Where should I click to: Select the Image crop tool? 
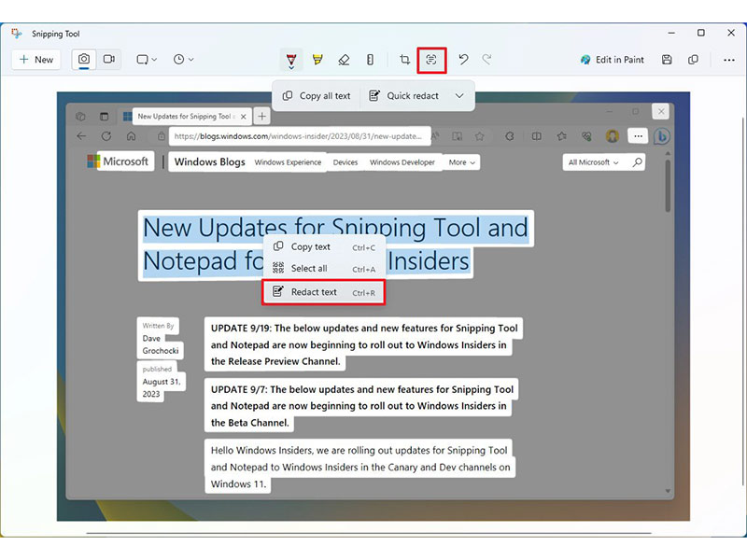(x=404, y=60)
